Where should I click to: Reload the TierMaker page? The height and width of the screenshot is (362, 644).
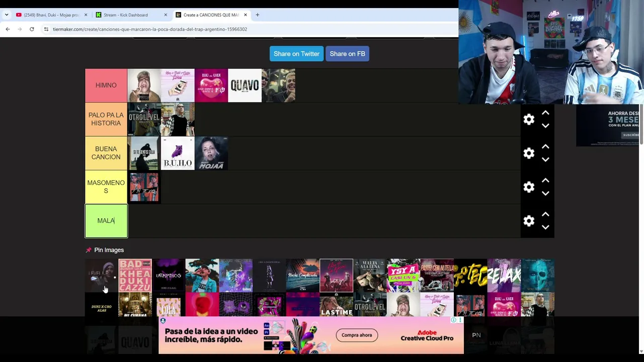(32, 29)
